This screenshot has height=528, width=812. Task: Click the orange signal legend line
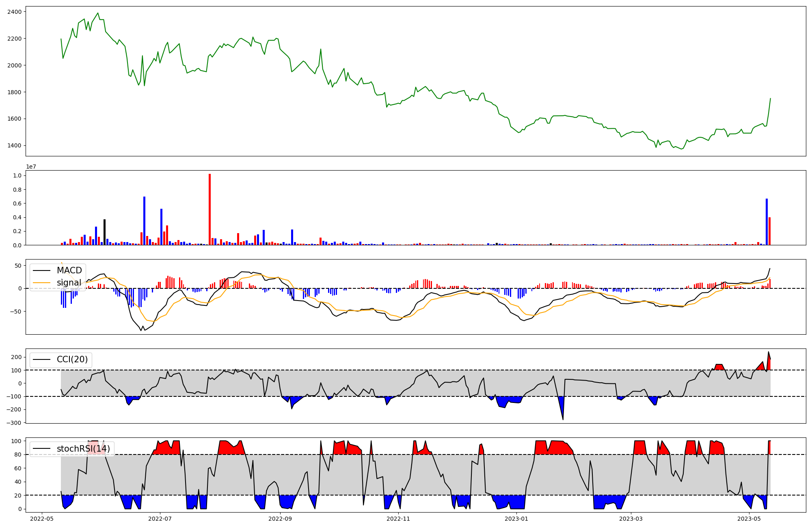tap(42, 282)
